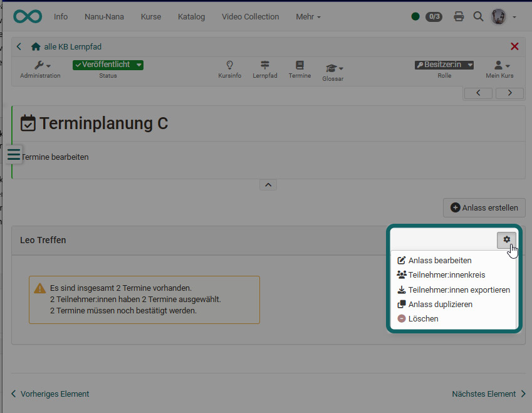Expand the user menu caret beside avatar

514,17
